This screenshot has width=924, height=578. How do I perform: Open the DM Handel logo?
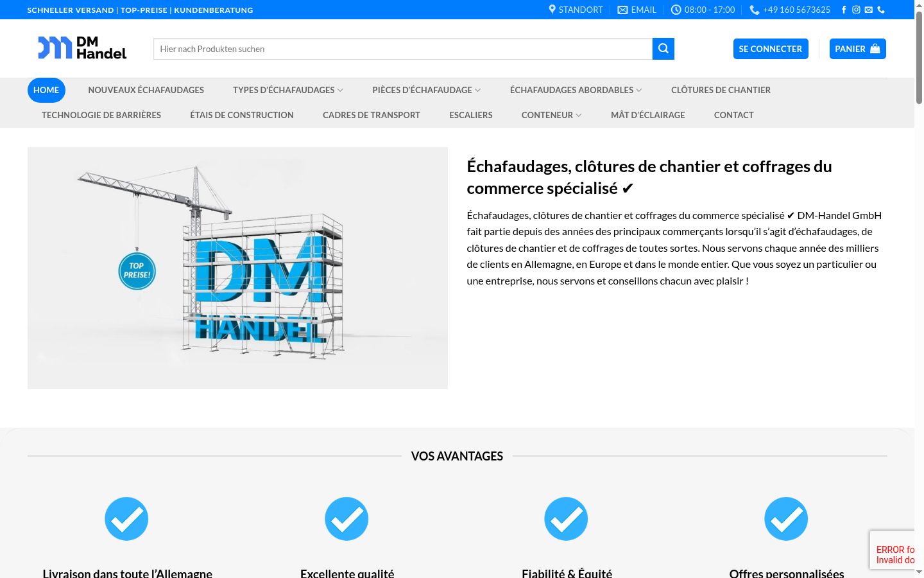click(x=82, y=48)
